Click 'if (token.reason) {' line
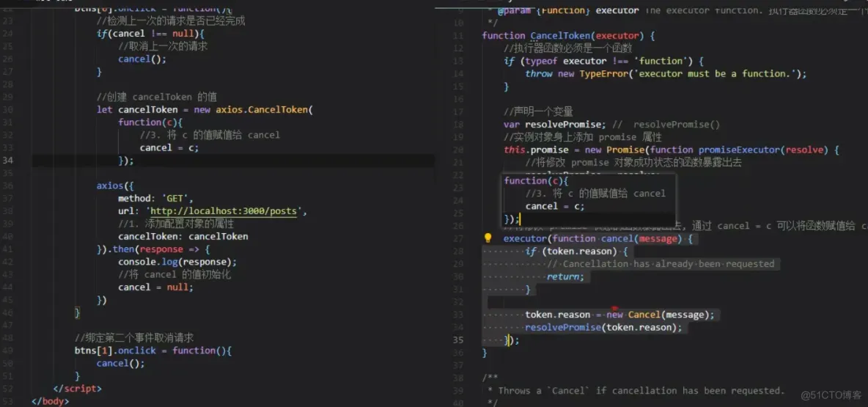This screenshot has height=407, width=868. coord(576,252)
